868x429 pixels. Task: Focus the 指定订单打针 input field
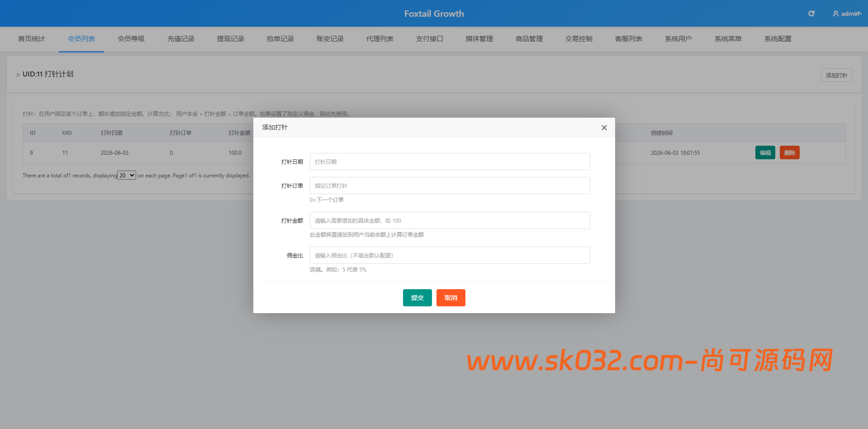(450, 186)
